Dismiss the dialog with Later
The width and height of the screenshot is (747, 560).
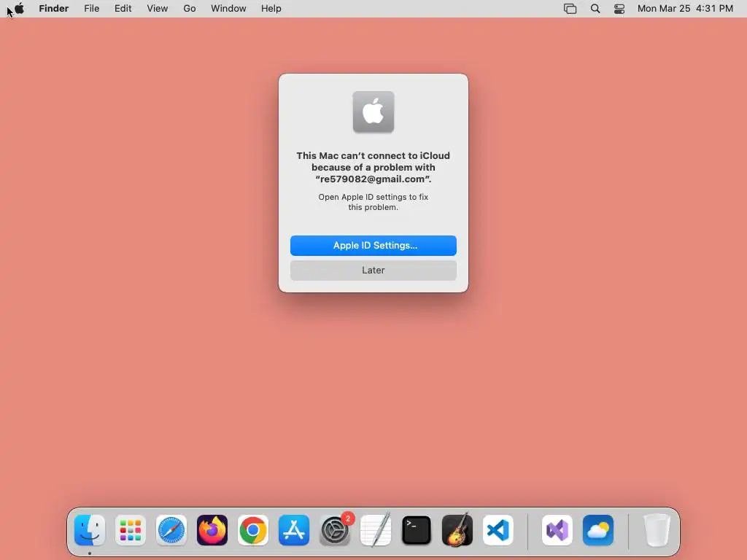click(x=373, y=271)
